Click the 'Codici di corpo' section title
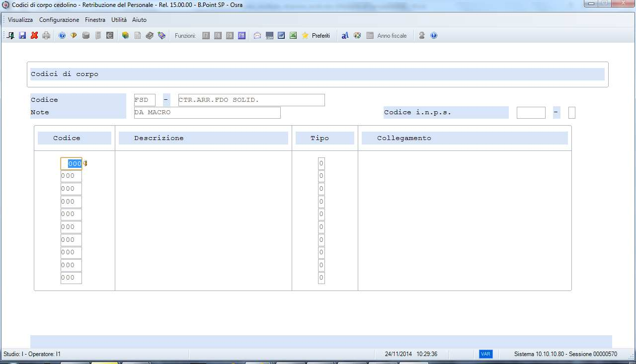This screenshot has height=364, width=636. (x=65, y=74)
